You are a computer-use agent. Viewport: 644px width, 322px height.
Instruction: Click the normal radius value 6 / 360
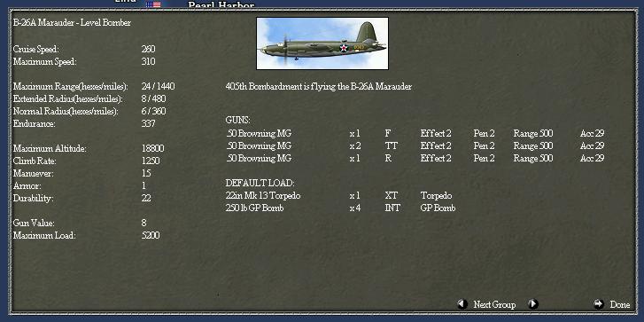pos(153,112)
